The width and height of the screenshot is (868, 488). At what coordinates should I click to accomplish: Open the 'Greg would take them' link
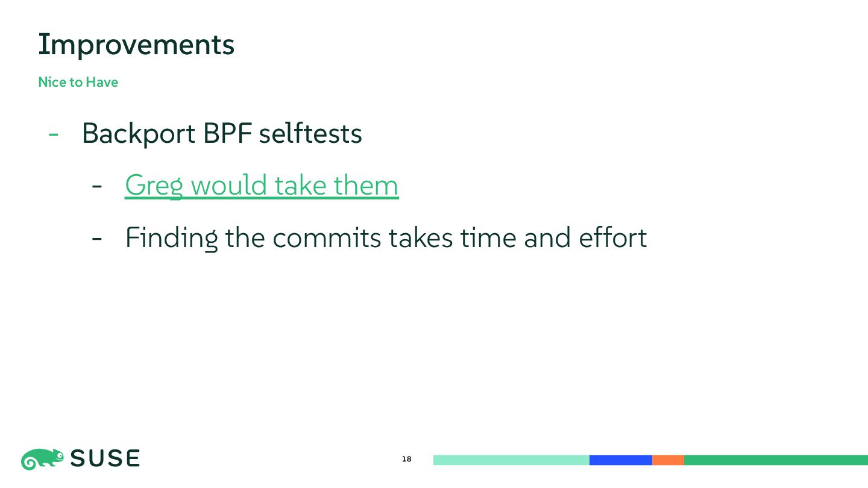[262, 186]
